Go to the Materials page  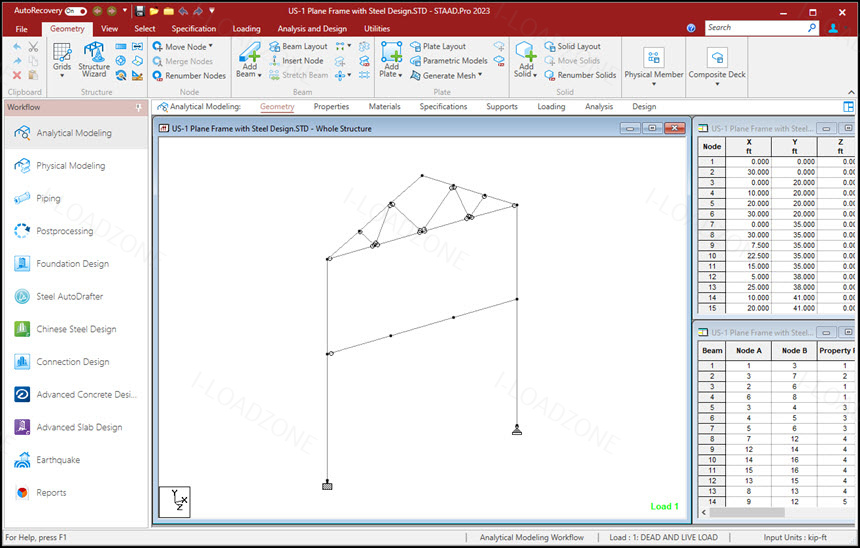(x=384, y=107)
